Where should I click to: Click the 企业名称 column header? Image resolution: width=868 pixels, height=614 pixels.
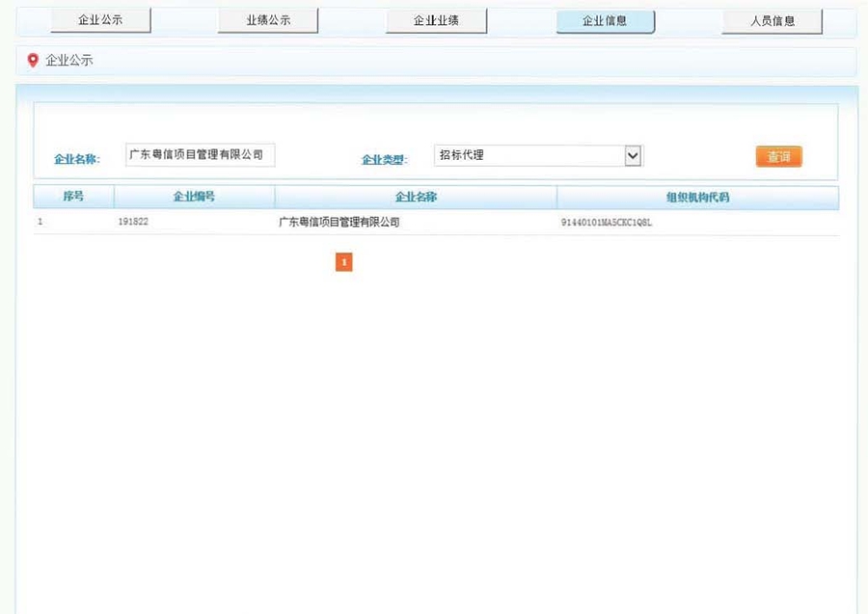coord(416,197)
